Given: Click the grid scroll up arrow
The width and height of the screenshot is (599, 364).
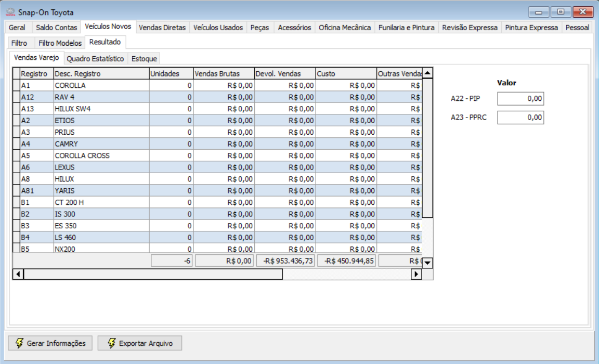Looking at the screenshot, I should click(427, 73).
